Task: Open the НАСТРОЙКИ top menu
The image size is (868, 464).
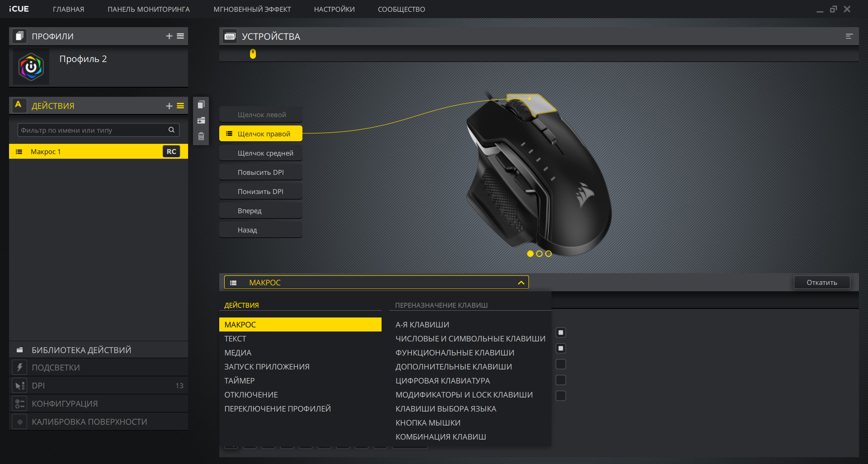Action: click(334, 9)
